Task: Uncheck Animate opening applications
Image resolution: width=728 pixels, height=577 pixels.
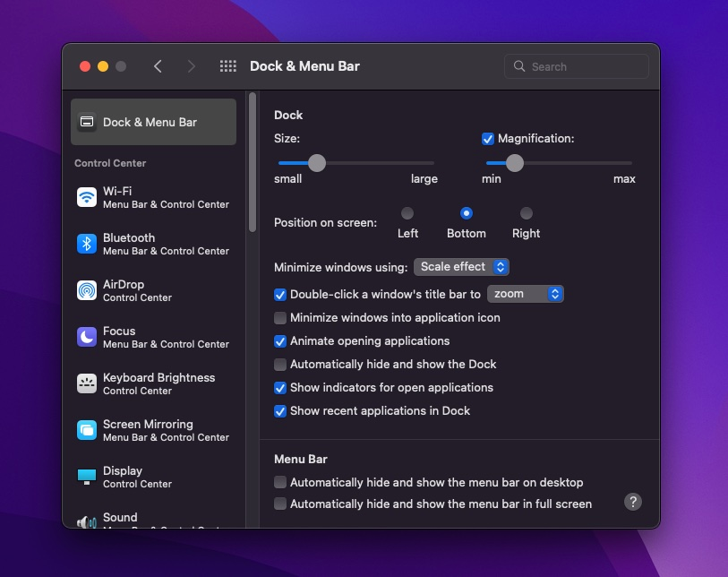Action: tap(280, 341)
